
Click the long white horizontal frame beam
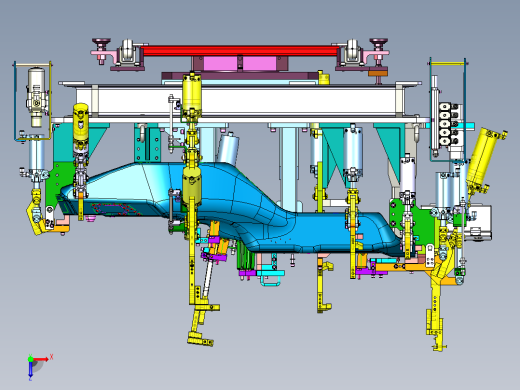coord(239,100)
